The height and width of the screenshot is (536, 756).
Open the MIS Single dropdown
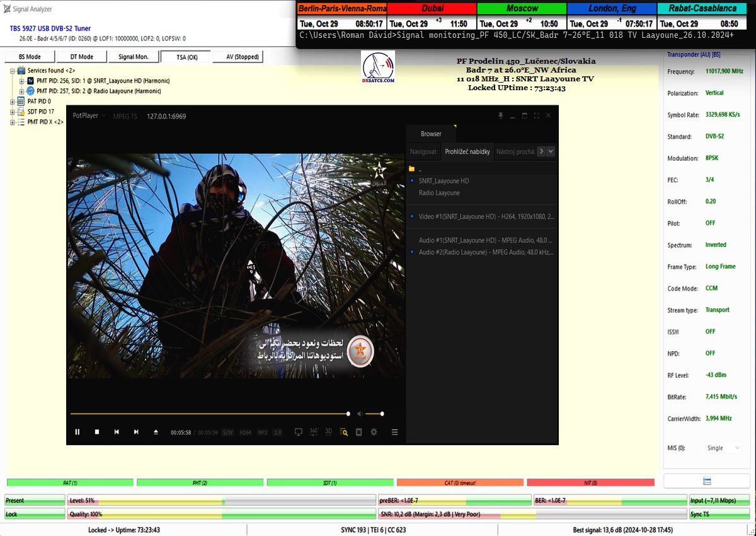pyautogui.click(x=723, y=448)
